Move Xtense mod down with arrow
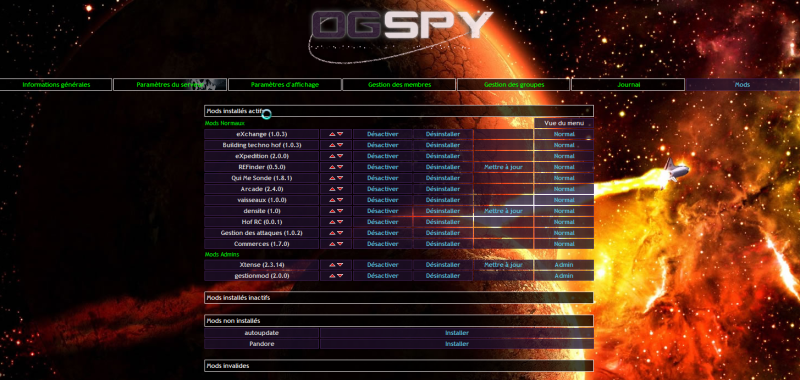The width and height of the screenshot is (800, 380). click(340, 265)
